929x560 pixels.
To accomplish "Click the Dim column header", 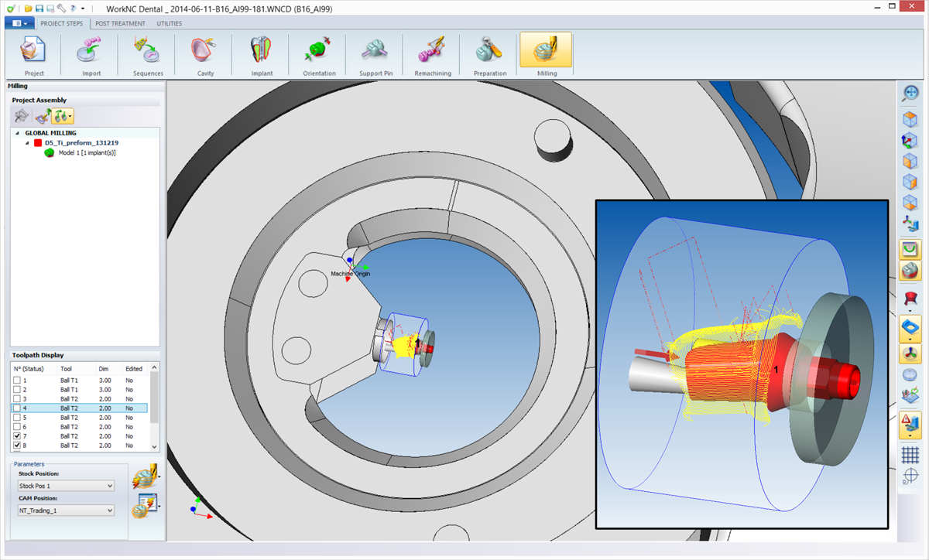I will 109,369.
